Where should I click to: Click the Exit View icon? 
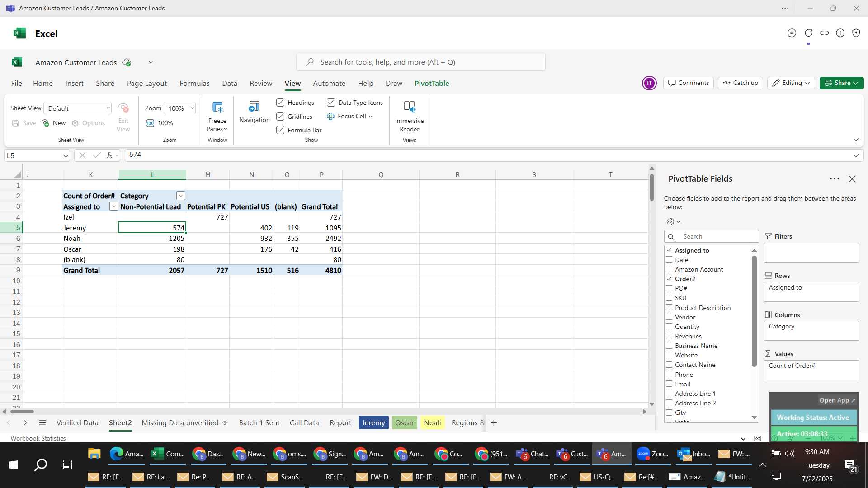123,108
